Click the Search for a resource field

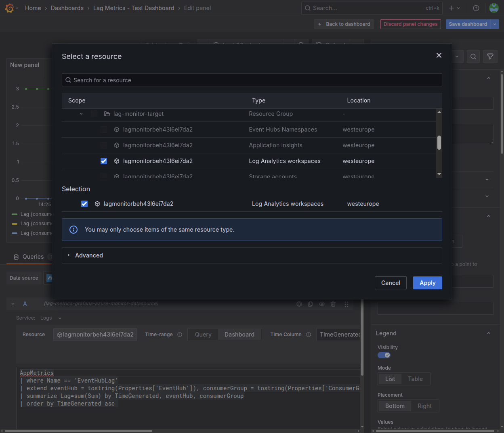252,80
